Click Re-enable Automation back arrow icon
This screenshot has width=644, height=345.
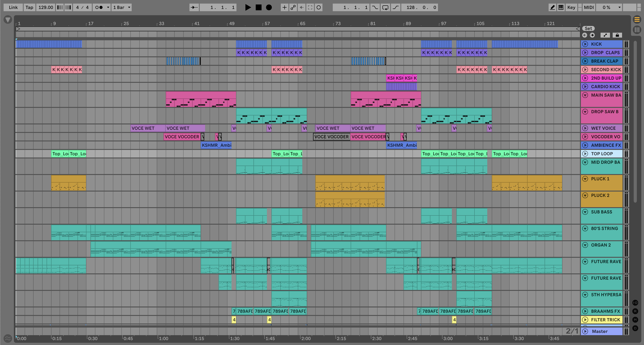tap(301, 7)
